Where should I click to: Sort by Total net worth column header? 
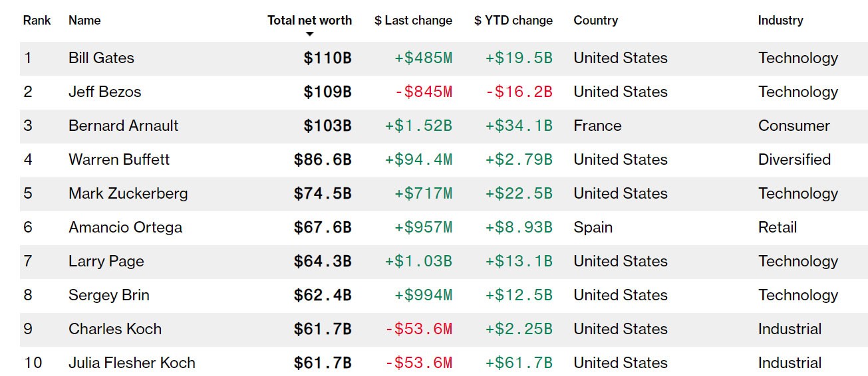309,21
